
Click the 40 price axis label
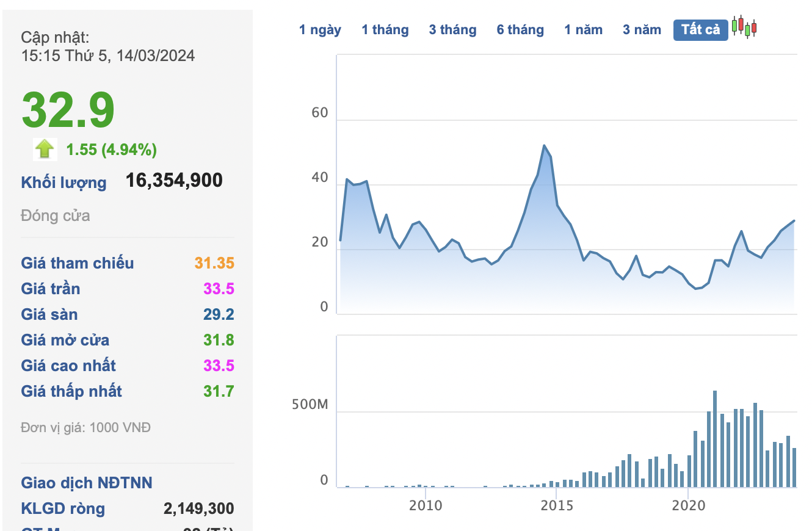click(320, 178)
